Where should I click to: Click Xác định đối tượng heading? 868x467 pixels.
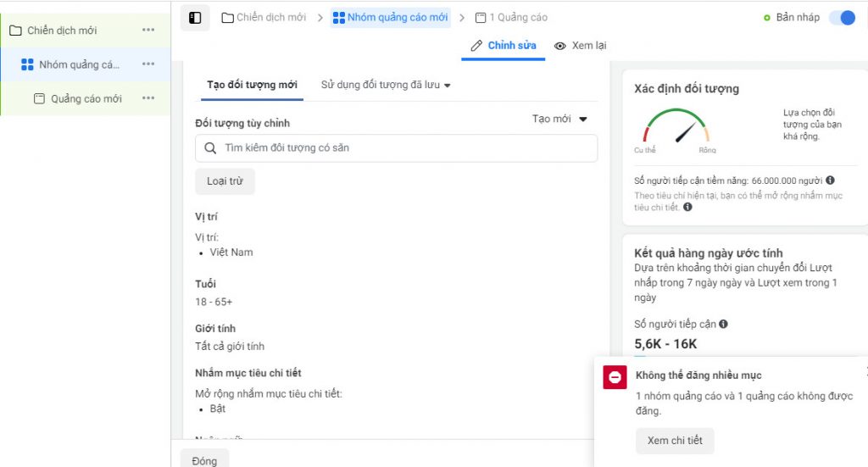click(687, 88)
